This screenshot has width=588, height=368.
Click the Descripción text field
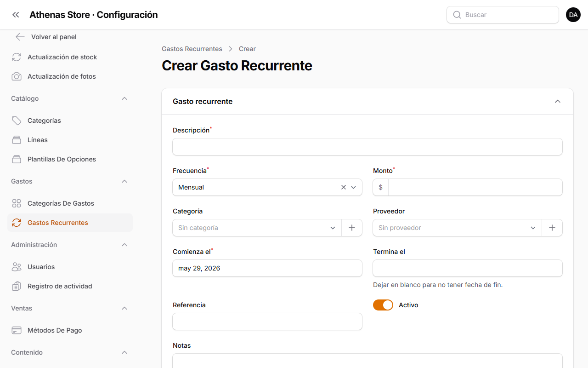click(367, 147)
